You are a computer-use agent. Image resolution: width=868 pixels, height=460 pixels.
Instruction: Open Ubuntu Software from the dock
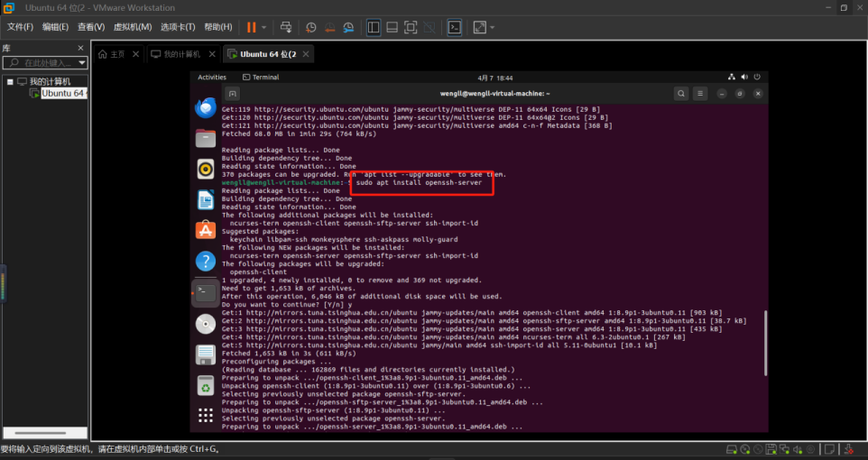pos(206,230)
